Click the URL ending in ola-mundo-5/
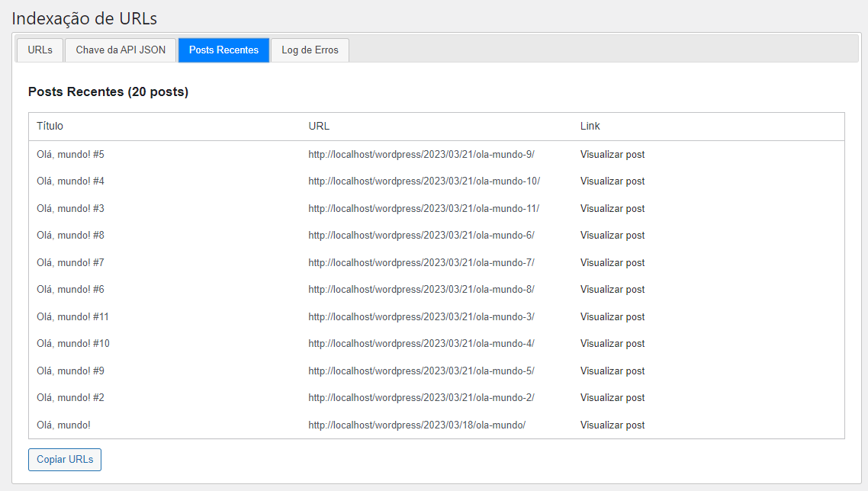The image size is (868, 491). pos(421,371)
